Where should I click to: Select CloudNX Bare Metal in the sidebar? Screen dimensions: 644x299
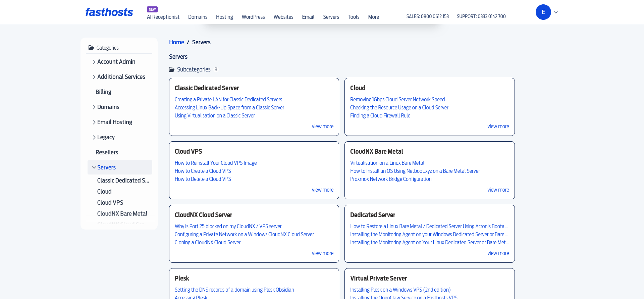pos(122,214)
